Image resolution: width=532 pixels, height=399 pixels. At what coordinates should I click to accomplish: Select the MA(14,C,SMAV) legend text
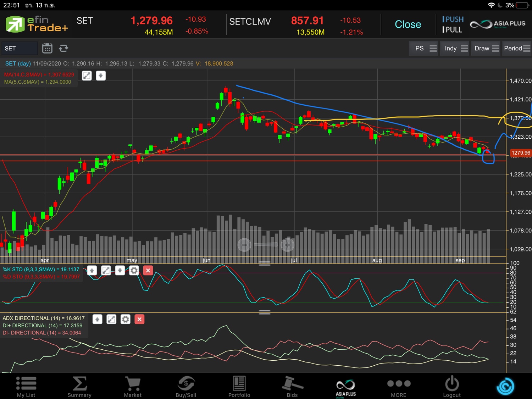pos(39,74)
